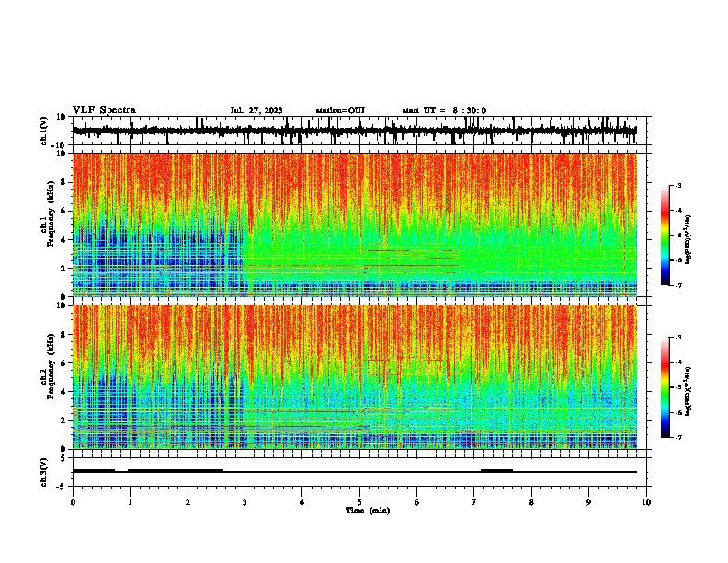Click the "-7" label on ch.2 color bar
Screen dimensions: 728x563
(x=678, y=437)
